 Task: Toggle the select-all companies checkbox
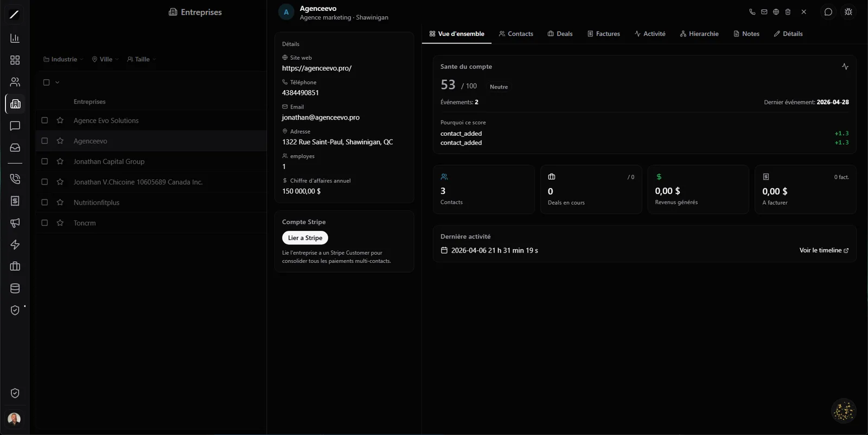pyautogui.click(x=46, y=83)
